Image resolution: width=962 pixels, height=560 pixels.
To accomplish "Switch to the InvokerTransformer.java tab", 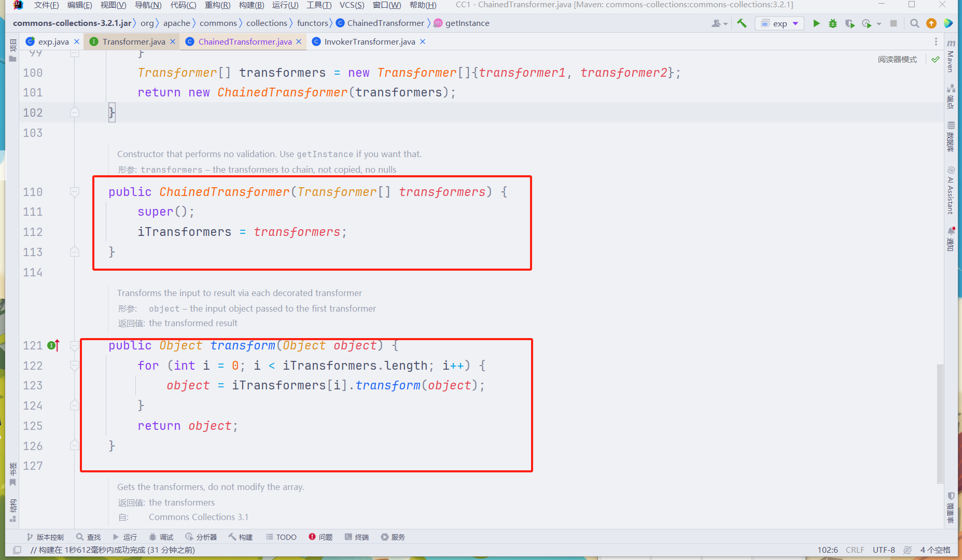I will point(368,41).
